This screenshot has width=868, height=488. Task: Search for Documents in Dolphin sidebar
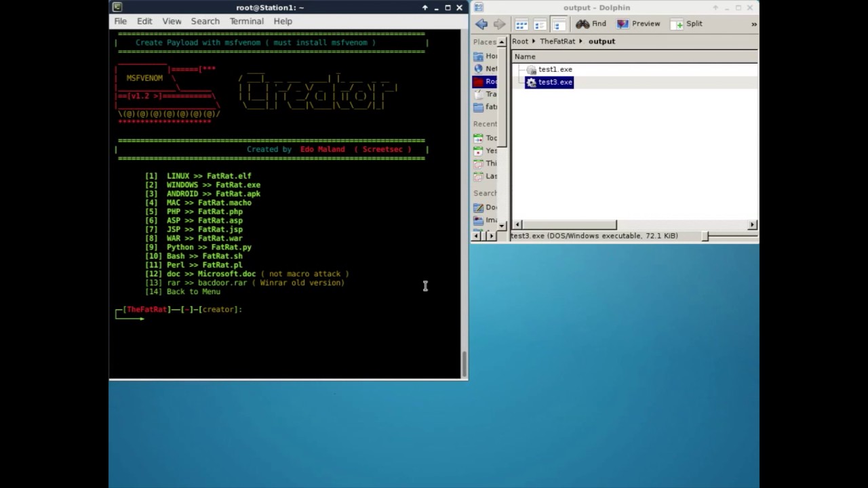tap(486, 207)
